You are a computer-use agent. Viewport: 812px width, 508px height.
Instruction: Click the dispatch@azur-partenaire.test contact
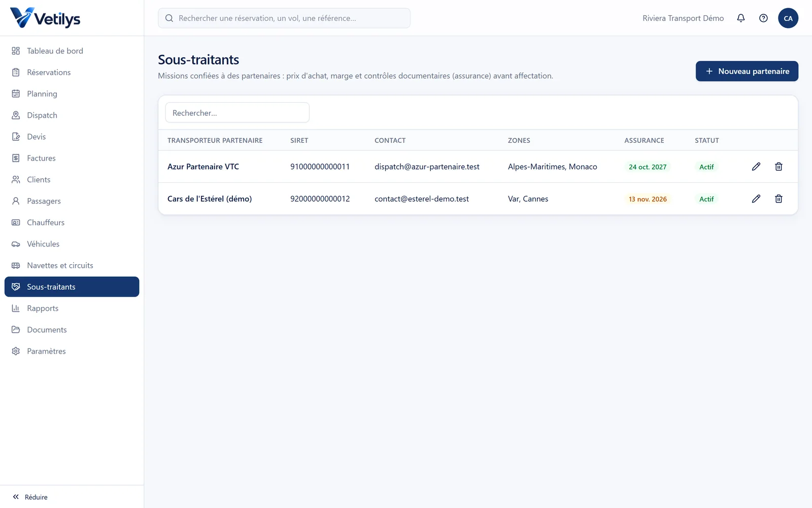pos(427,167)
